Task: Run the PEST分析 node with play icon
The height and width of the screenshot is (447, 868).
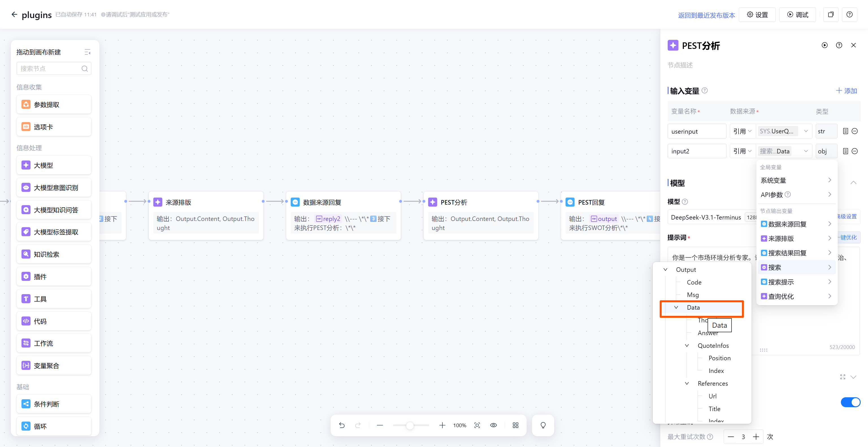Action: point(824,45)
